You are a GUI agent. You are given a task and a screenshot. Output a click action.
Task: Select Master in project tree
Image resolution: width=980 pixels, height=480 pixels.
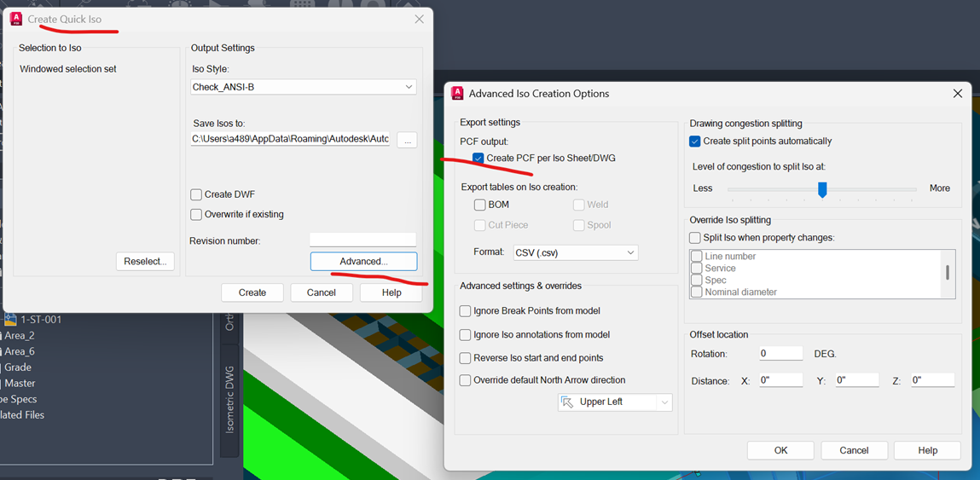[20, 383]
